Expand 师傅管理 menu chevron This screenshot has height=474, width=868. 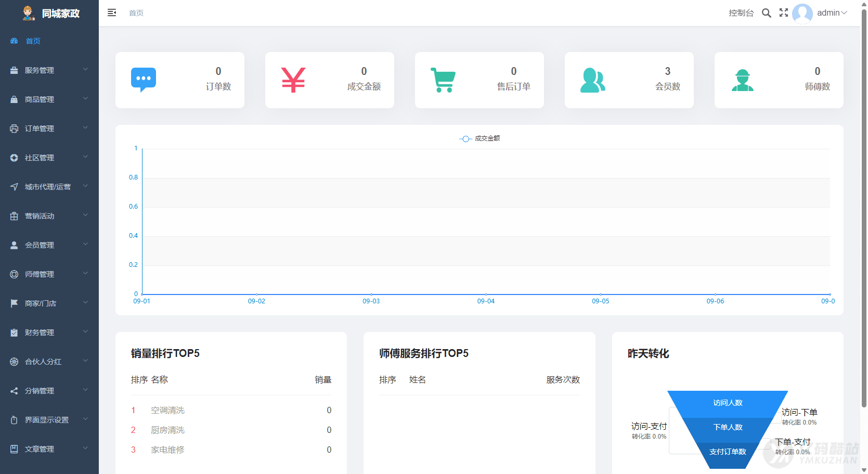tap(85, 274)
